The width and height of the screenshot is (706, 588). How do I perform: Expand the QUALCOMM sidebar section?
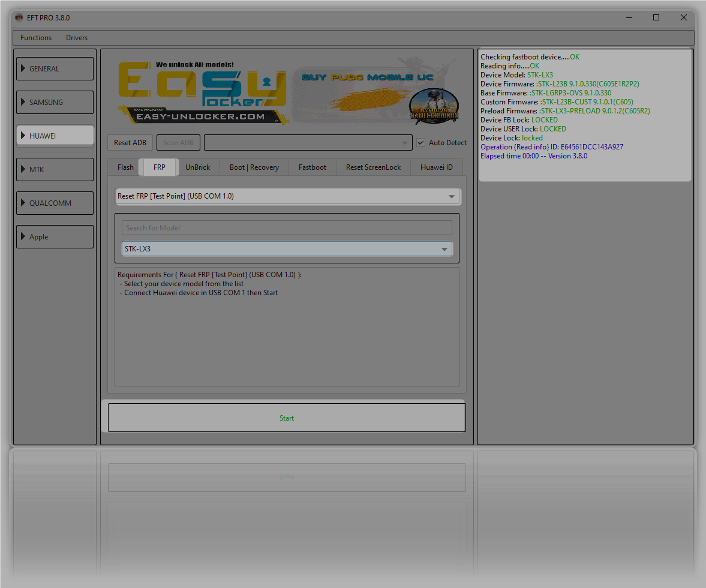55,203
